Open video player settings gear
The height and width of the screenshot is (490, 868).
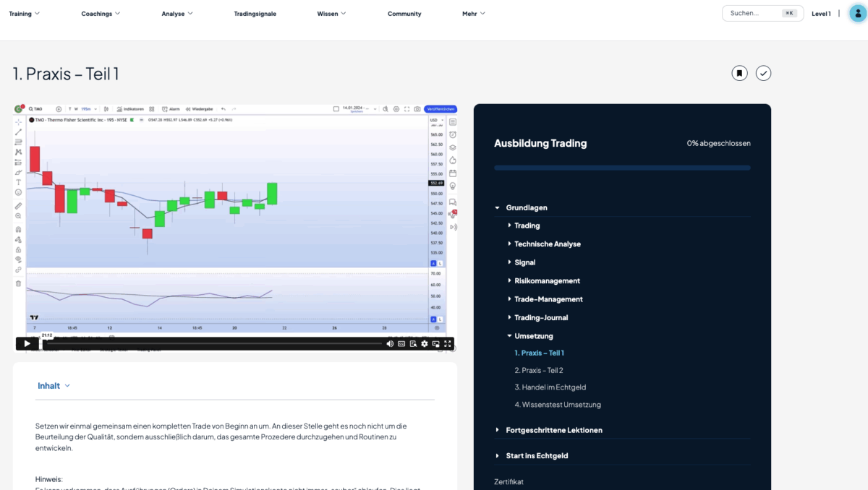pyautogui.click(x=425, y=344)
